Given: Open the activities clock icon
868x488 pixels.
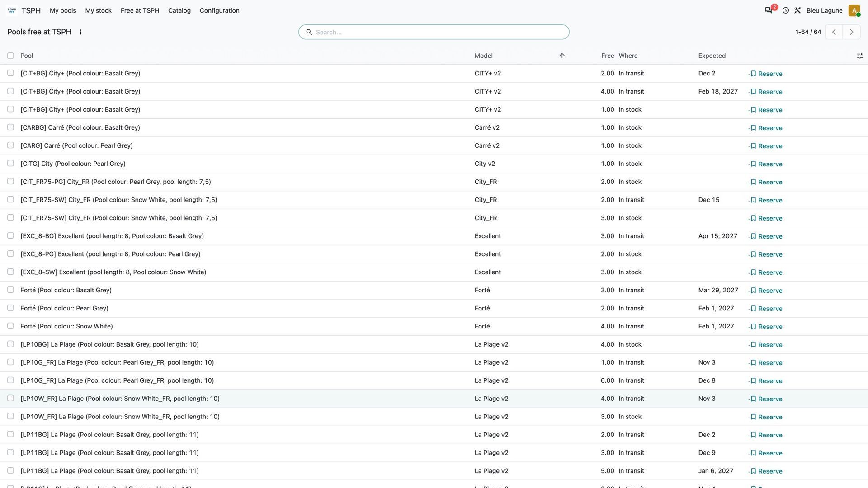Looking at the screenshot, I should click(x=786, y=10).
